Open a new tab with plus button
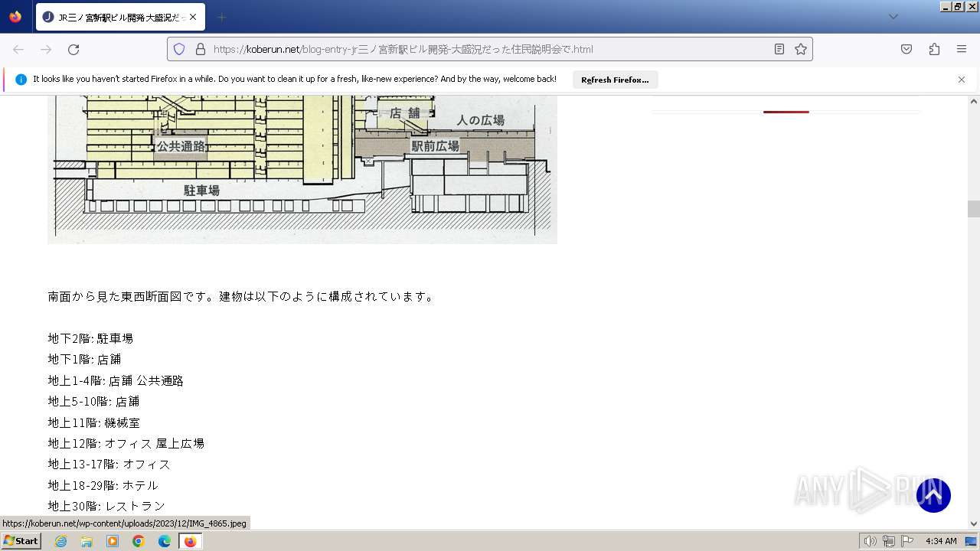 coord(222,17)
